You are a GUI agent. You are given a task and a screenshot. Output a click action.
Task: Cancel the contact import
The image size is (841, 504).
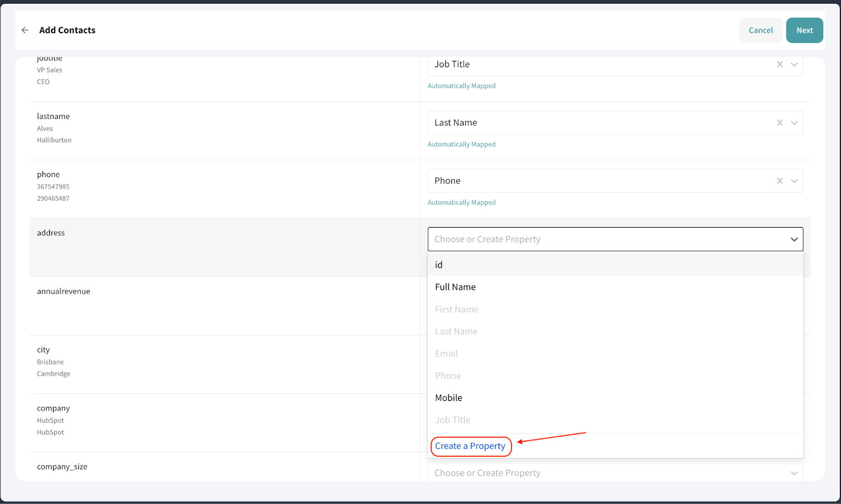point(761,30)
